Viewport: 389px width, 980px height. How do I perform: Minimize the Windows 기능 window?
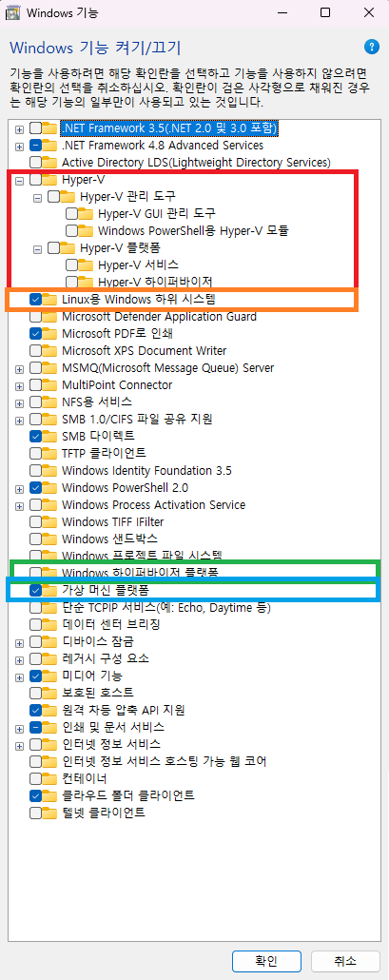coord(284,11)
